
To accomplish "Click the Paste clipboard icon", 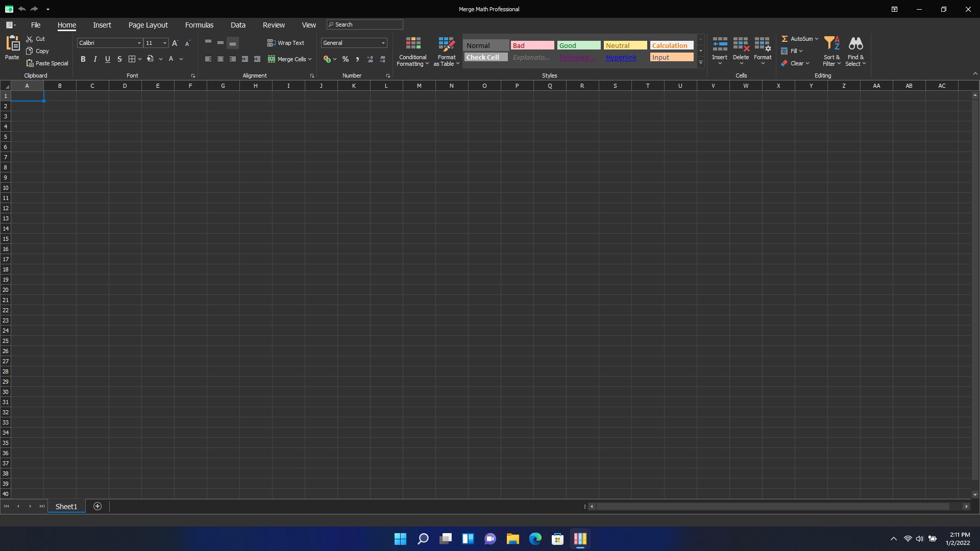I will pos(12,44).
